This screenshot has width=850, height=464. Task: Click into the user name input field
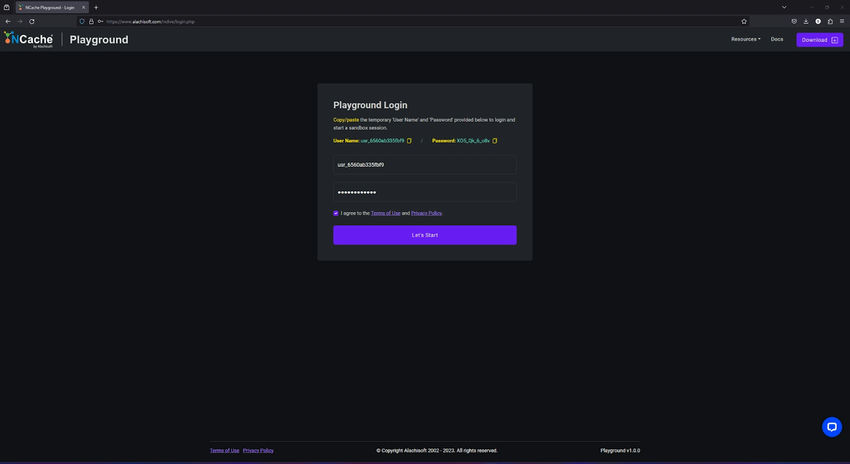[x=424, y=165]
